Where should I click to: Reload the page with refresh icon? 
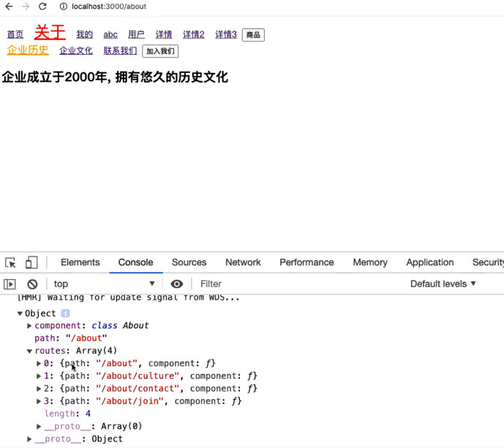tap(42, 7)
